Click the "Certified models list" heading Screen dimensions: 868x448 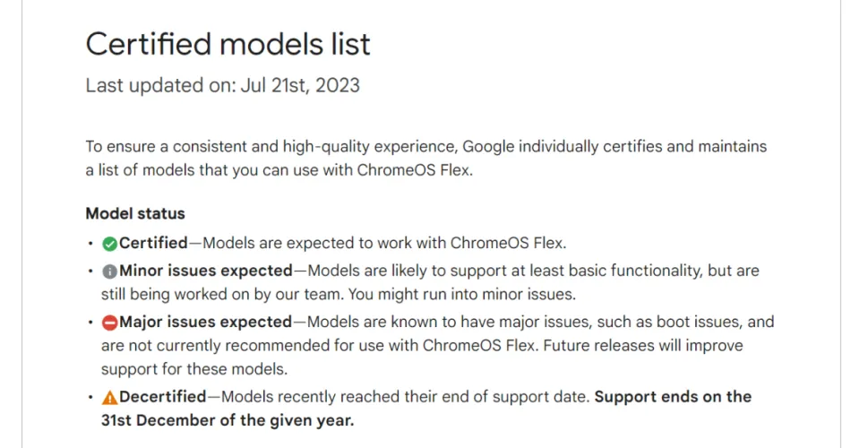(228, 44)
